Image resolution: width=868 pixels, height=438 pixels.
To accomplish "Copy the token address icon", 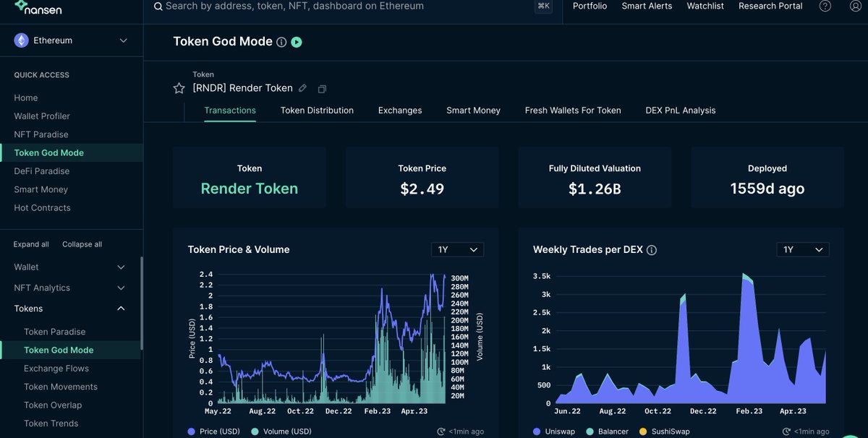I will [322, 89].
